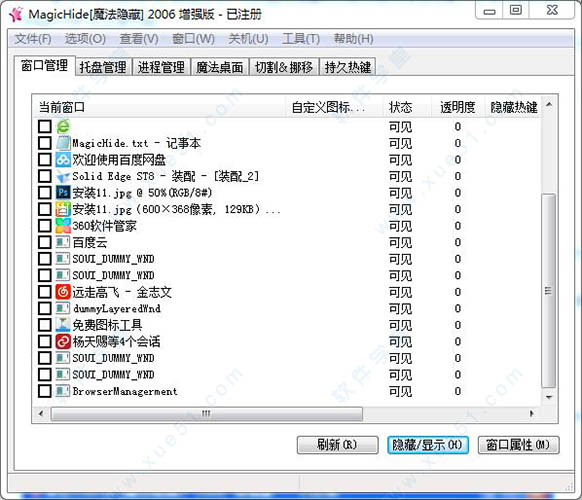The width and height of the screenshot is (582, 500).
Task: Open the 工具(T) menu
Action: point(301,39)
